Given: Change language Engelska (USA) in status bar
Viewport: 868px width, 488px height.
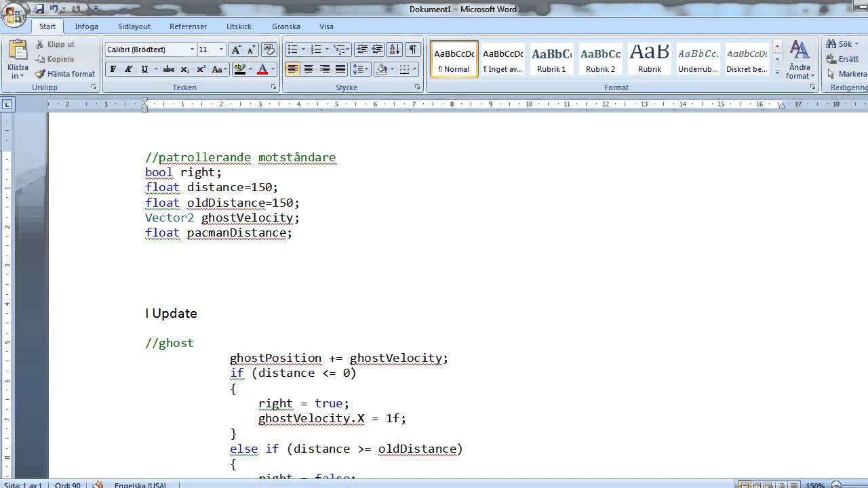Looking at the screenshot, I should pyautogui.click(x=140, y=485).
